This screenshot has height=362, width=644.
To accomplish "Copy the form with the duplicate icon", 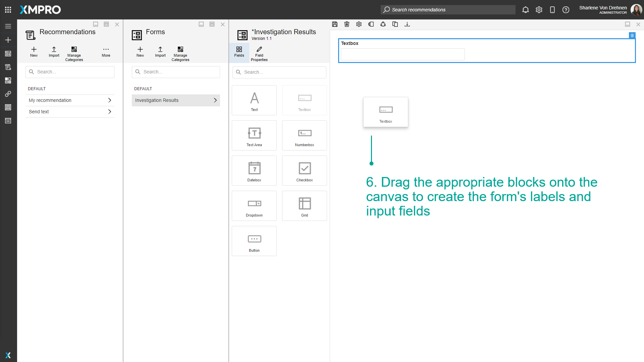I will point(395,24).
